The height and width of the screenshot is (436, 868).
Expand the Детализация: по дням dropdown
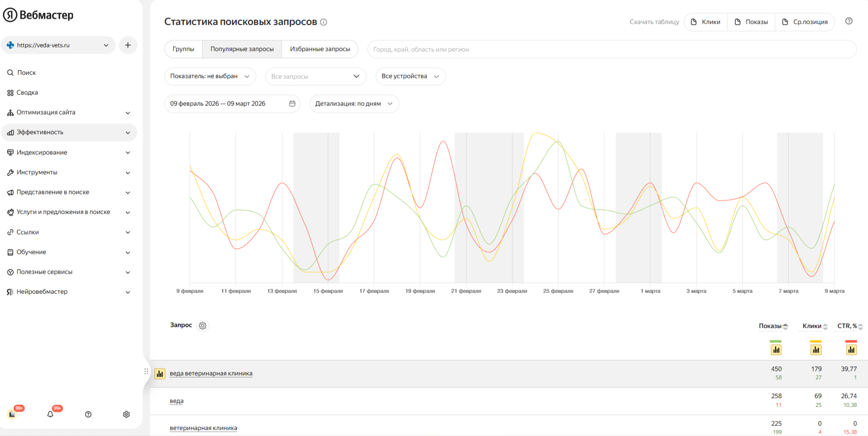pyautogui.click(x=354, y=103)
